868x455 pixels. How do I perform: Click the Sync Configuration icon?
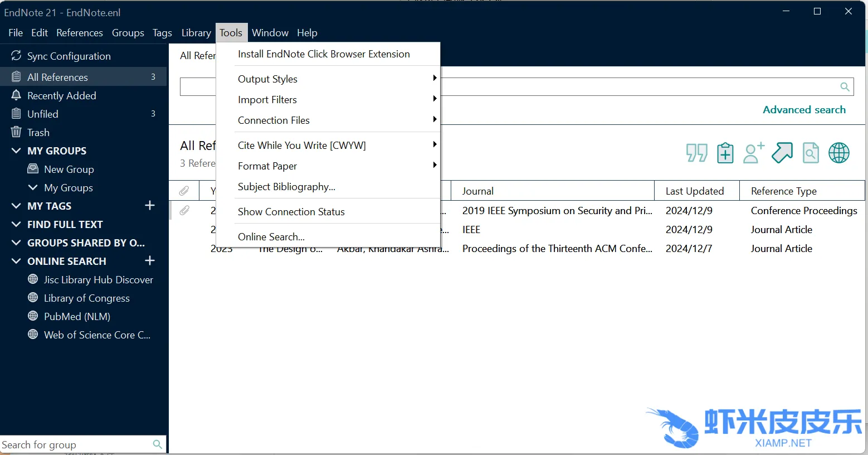tap(16, 56)
